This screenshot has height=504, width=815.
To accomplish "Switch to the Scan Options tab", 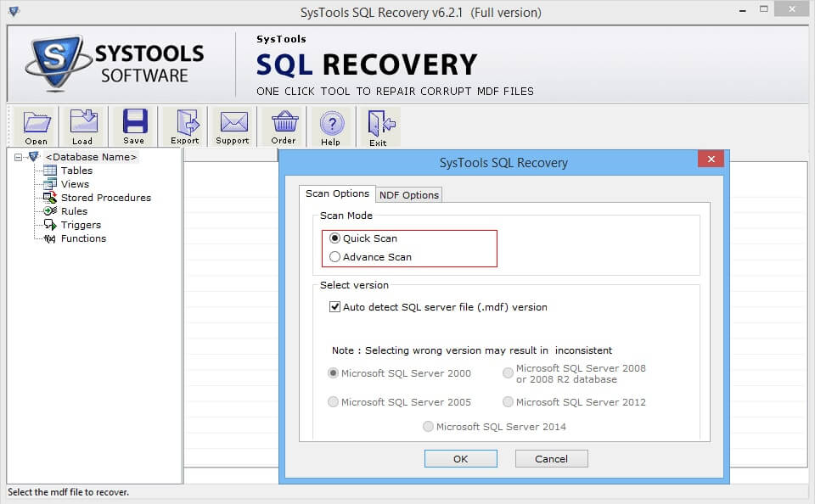I will pos(337,193).
